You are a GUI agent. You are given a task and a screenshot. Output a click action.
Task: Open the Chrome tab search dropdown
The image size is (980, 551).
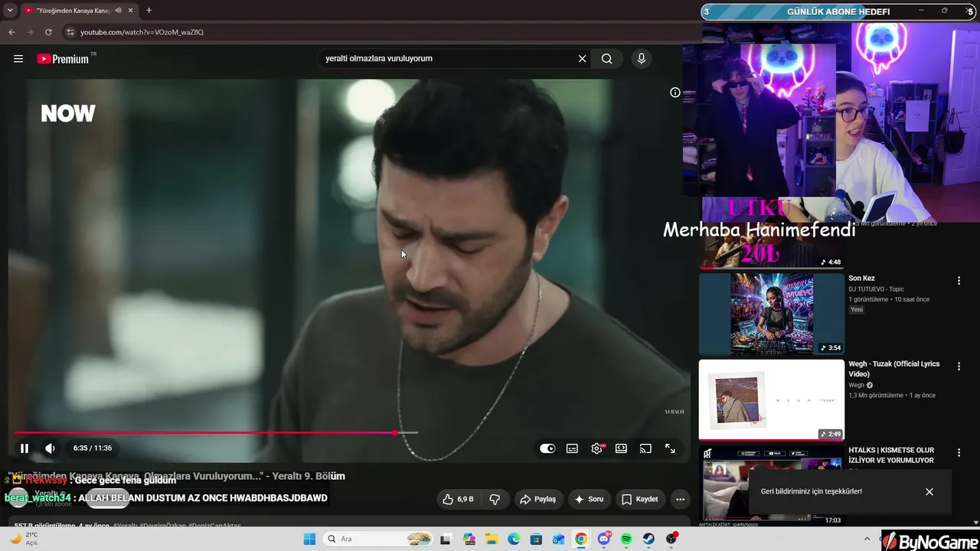click(x=10, y=11)
